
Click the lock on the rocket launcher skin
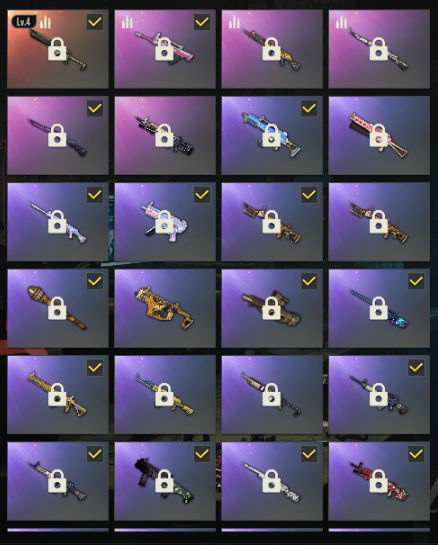pos(57,308)
